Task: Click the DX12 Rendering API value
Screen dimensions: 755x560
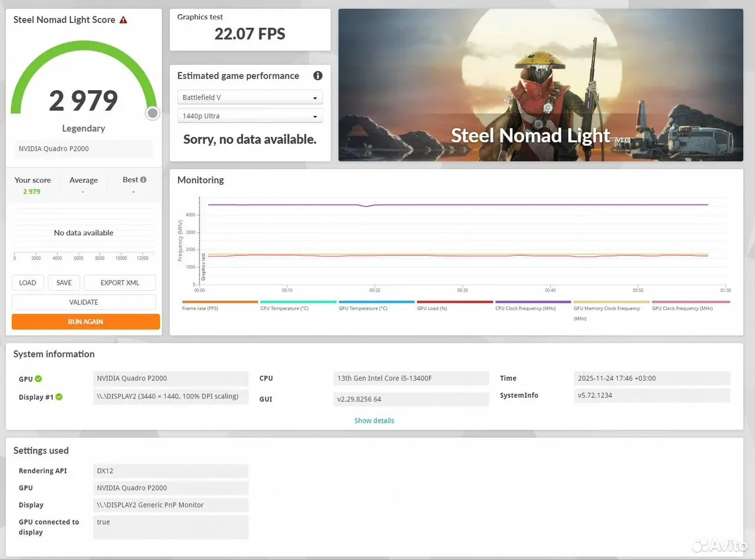Action: point(171,471)
